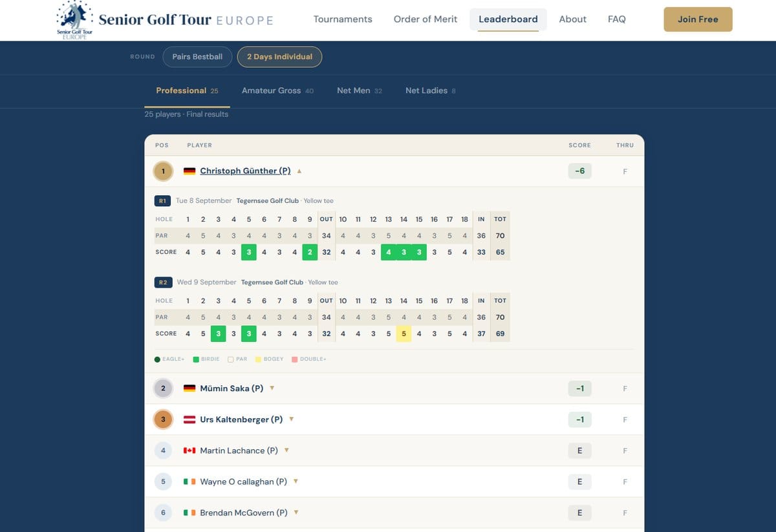Screen dimensions: 776x532
Task: Click Mümin Saka's silver position 2 medal
Action: (163, 388)
